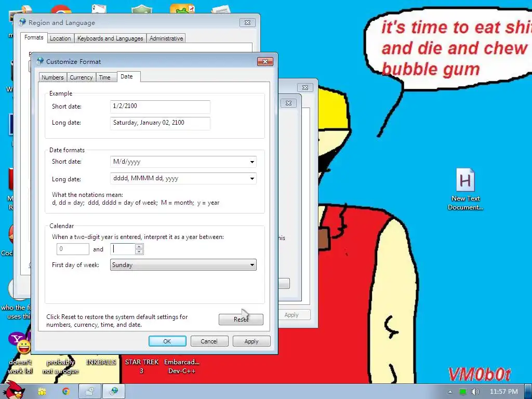This screenshot has width=532, height=399.
Task: Click the Long date example field
Action: pos(160,123)
